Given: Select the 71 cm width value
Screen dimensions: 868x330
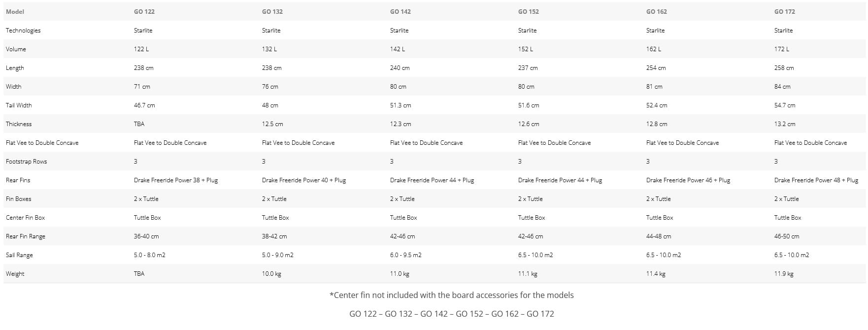Looking at the screenshot, I should 142,87.
